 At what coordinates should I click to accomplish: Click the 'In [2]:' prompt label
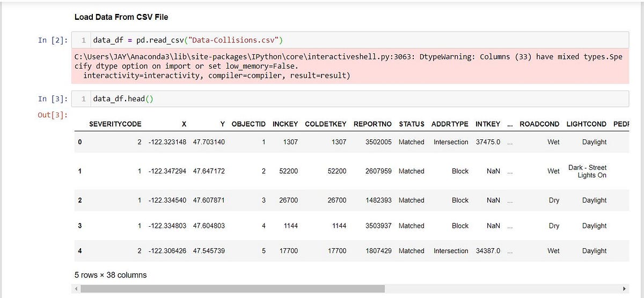coord(53,40)
